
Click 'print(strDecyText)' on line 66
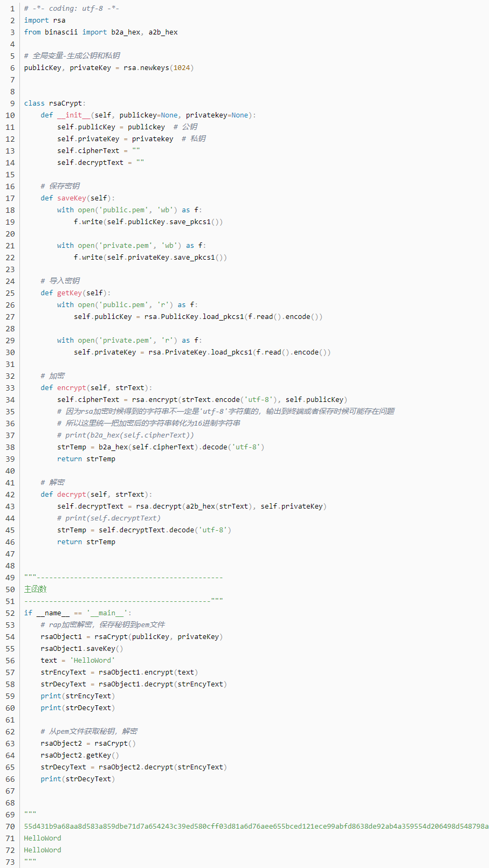[78, 779]
